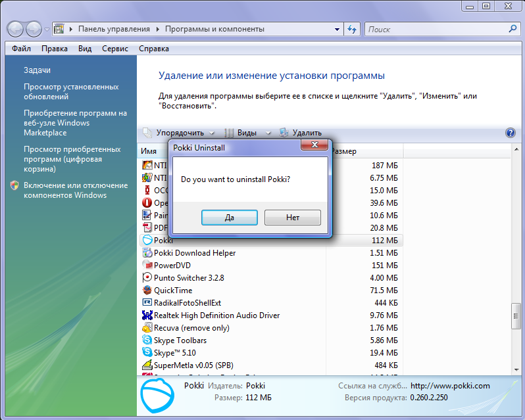Click the Recuva icon
525x420 pixels.
tap(147, 328)
